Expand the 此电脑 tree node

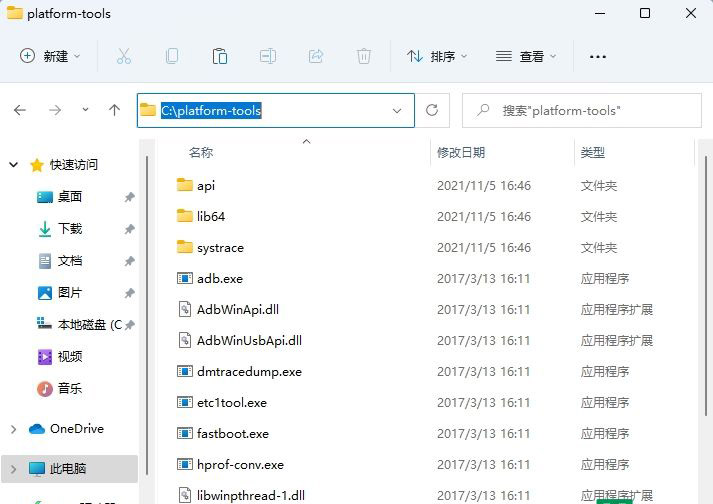point(14,469)
